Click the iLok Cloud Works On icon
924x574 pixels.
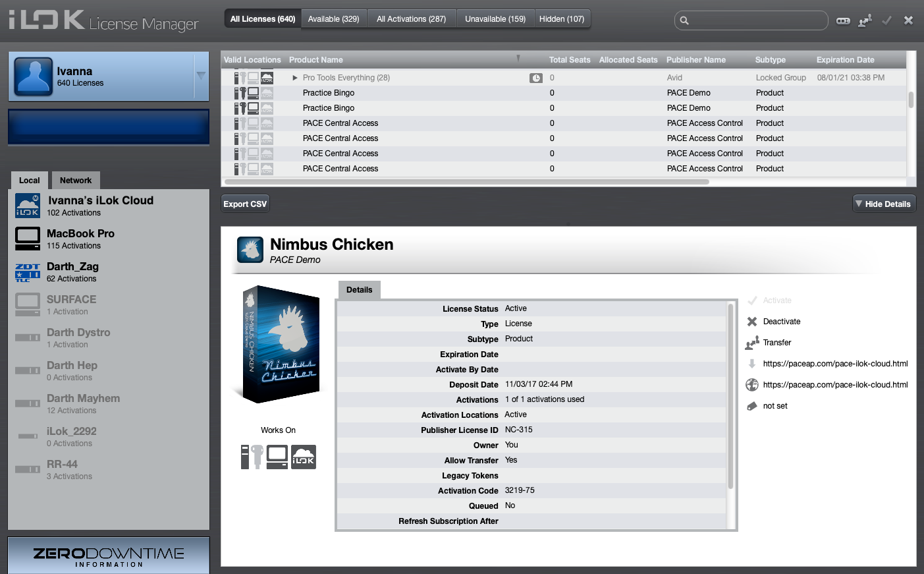pyautogui.click(x=304, y=457)
